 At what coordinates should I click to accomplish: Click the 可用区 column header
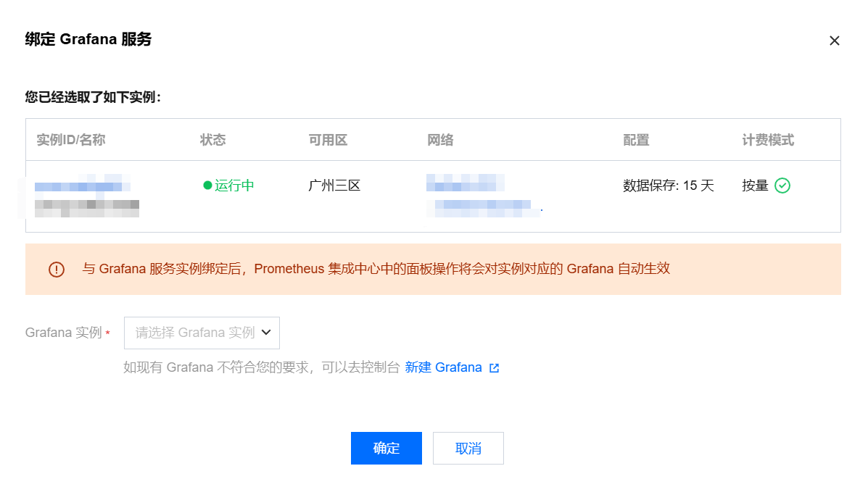(328, 140)
